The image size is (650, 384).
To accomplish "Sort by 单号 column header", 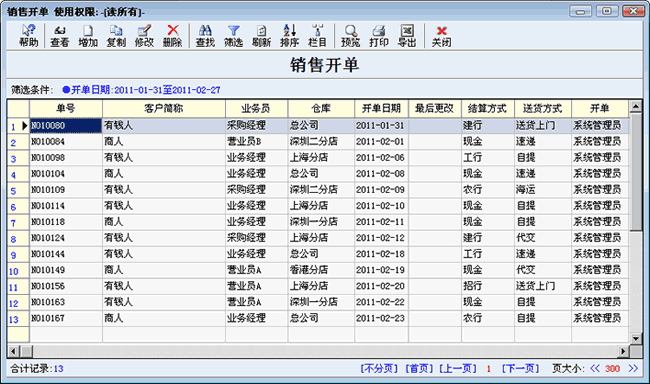I will 66,109.
